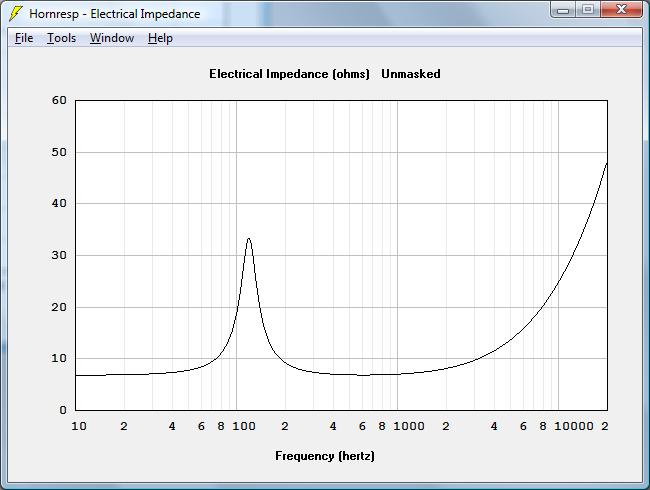Click the '40' y-axis value
Image resolution: width=650 pixels, height=490 pixels.
[x=59, y=203]
